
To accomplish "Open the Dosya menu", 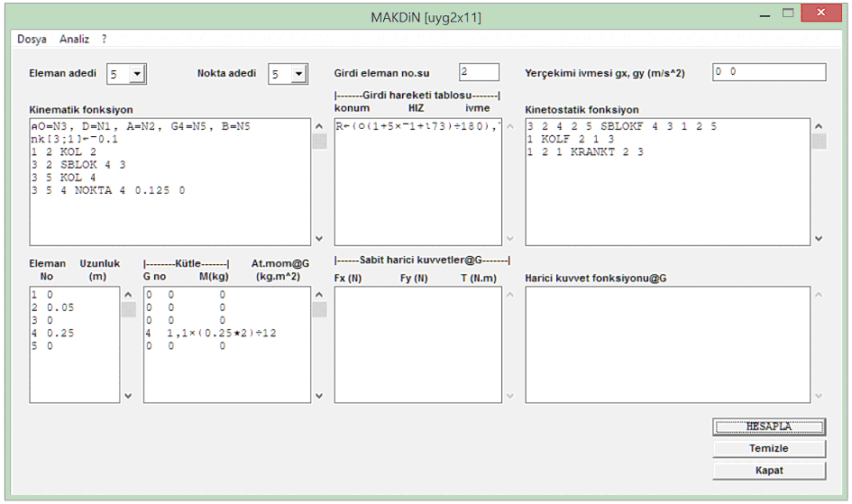I will pos(32,40).
